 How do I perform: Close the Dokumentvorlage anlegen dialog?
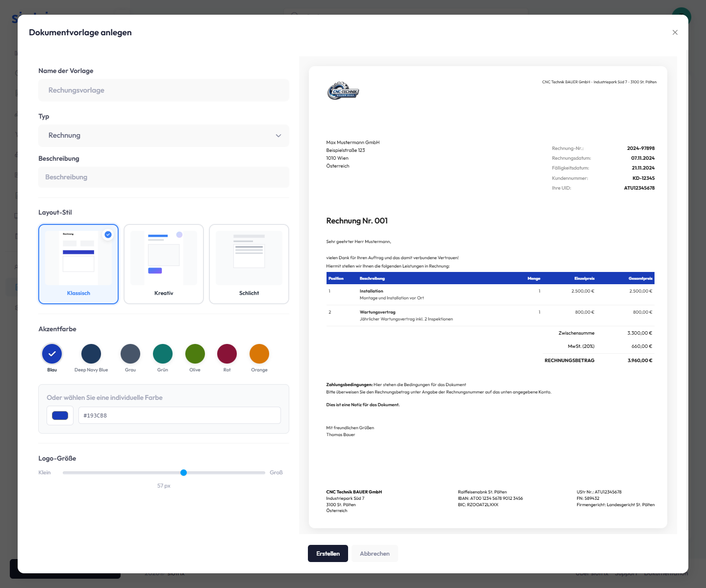(675, 32)
